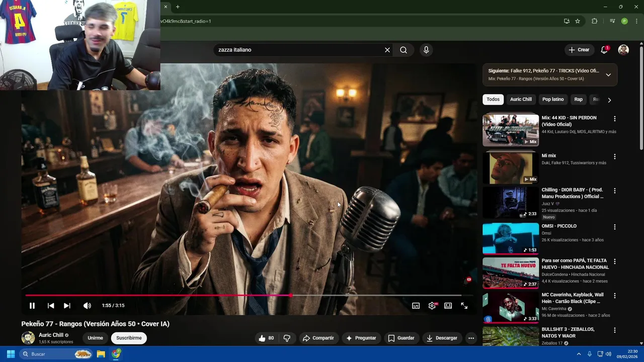
Task: Click the taskbar Buscar search box
Action: 57,354
